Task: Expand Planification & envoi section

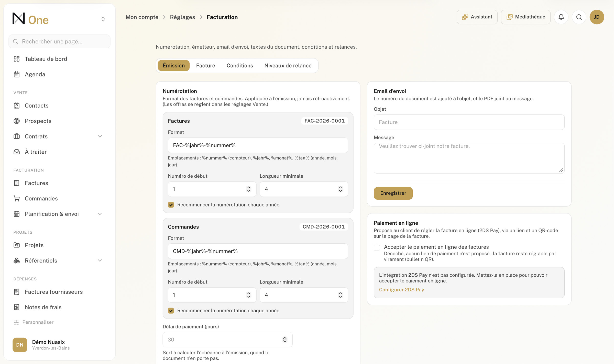Action: click(100, 214)
